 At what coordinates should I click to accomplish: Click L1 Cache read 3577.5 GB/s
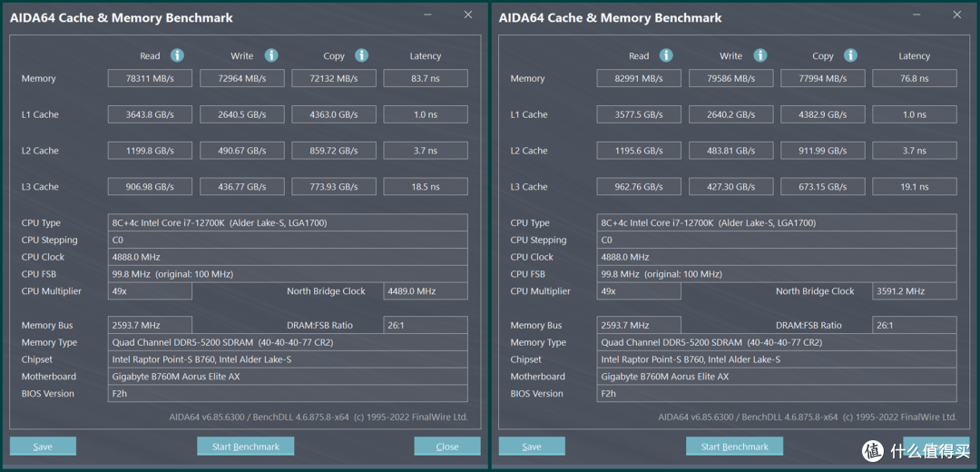click(639, 114)
